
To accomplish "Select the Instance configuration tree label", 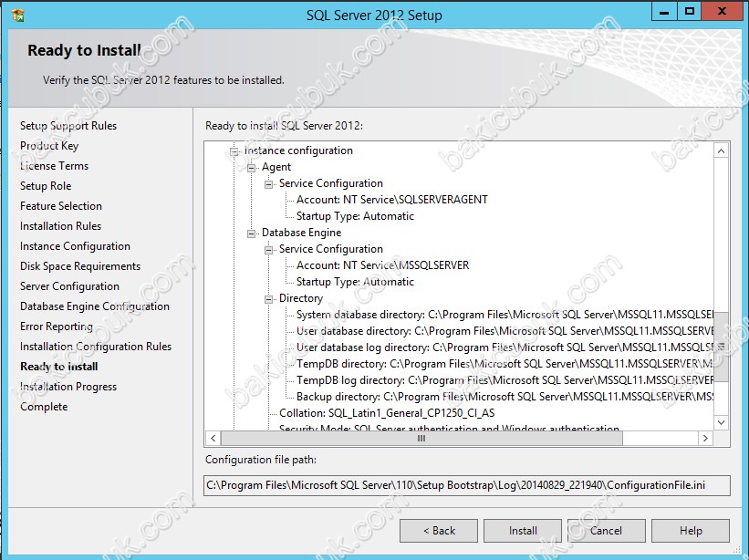I will [298, 150].
